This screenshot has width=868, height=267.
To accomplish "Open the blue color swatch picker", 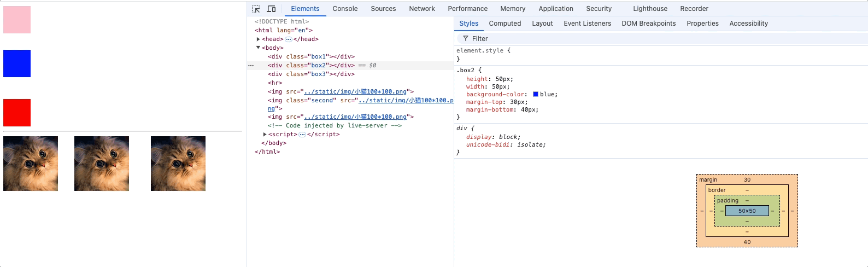I will point(536,95).
